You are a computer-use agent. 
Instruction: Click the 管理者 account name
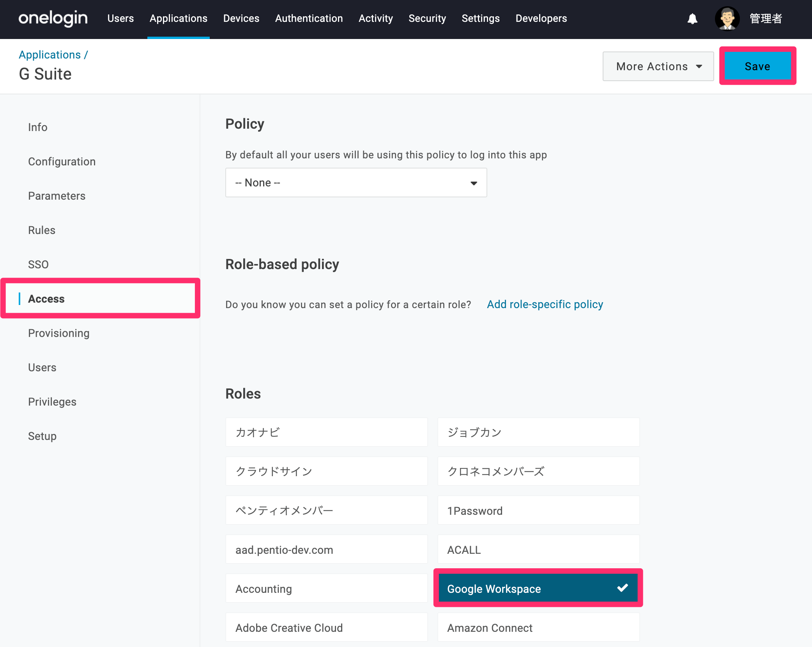[x=766, y=18]
